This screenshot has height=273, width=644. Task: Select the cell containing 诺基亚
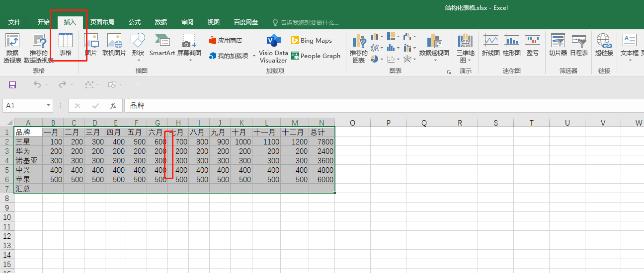coord(28,160)
